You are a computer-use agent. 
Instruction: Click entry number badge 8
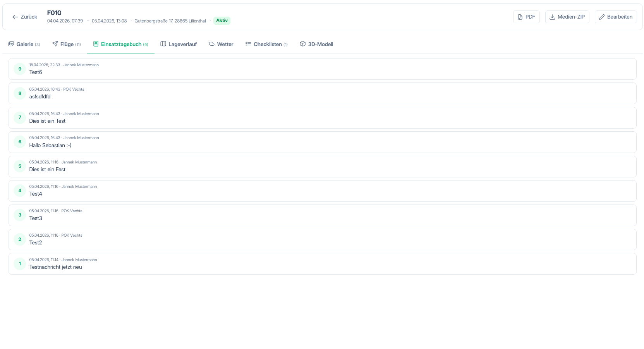click(20, 93)
